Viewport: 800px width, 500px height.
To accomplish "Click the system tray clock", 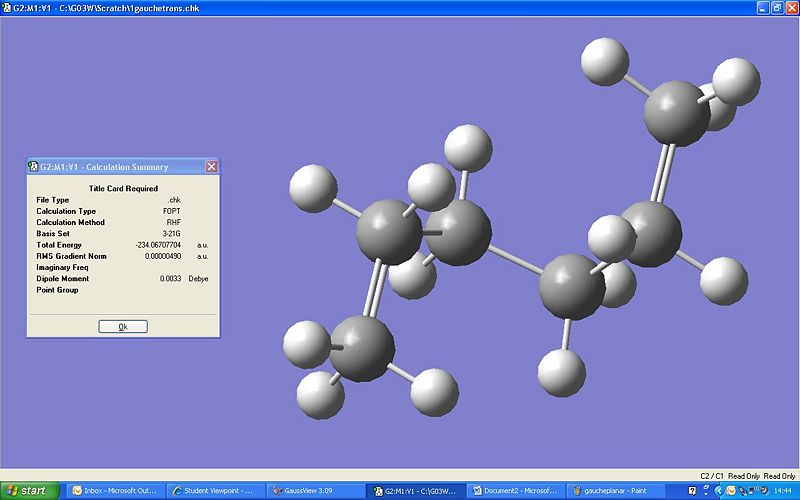I will (783, 491).
